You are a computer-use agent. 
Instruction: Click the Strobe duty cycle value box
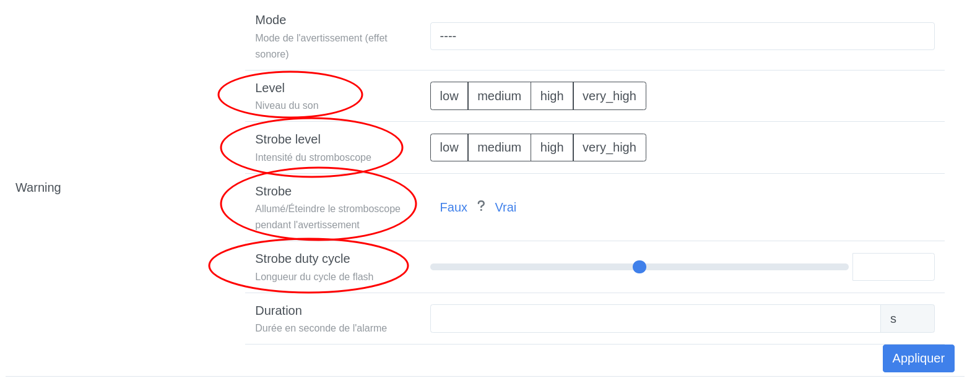click(x=893, y=267)
